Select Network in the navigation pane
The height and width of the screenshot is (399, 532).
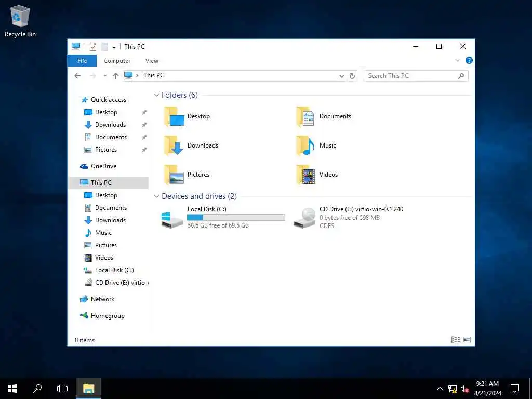[102, 299]
